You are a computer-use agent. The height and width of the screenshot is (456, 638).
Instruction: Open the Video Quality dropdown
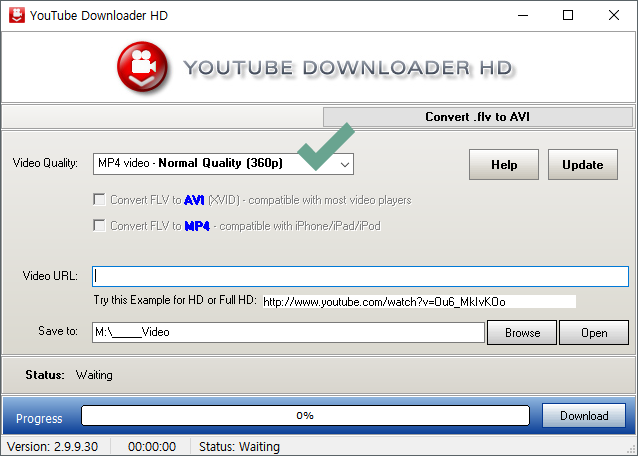coord(223,164)
